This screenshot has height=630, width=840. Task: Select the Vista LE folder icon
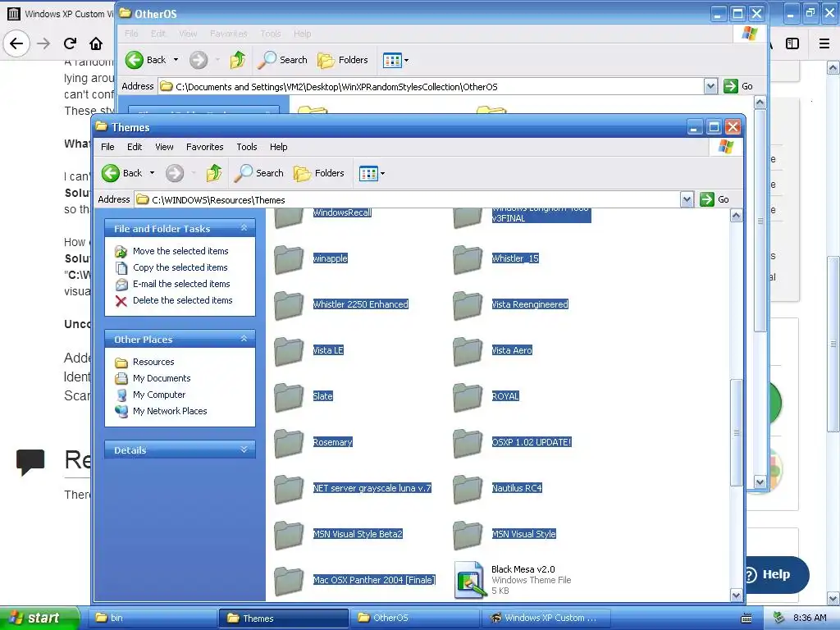click(x=289, y=352)
